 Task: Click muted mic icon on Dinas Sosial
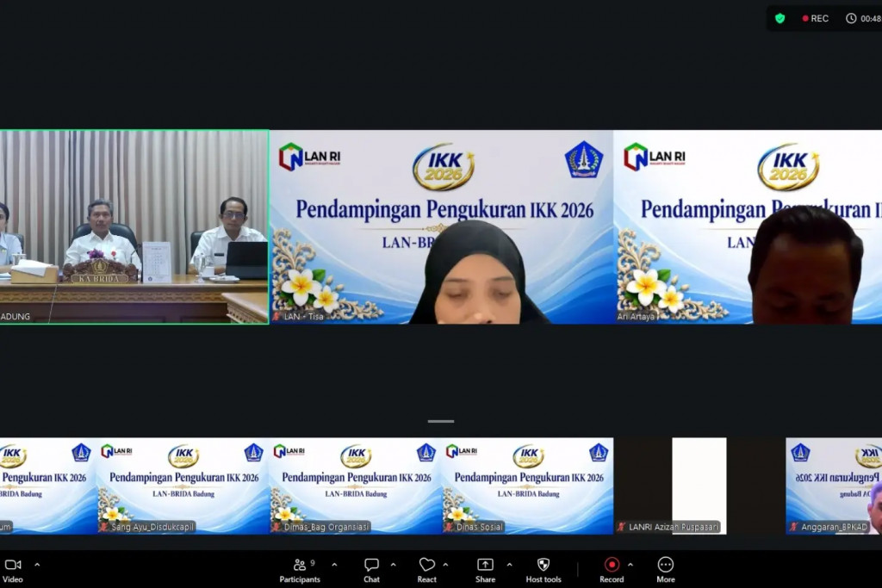coord(449,527)
